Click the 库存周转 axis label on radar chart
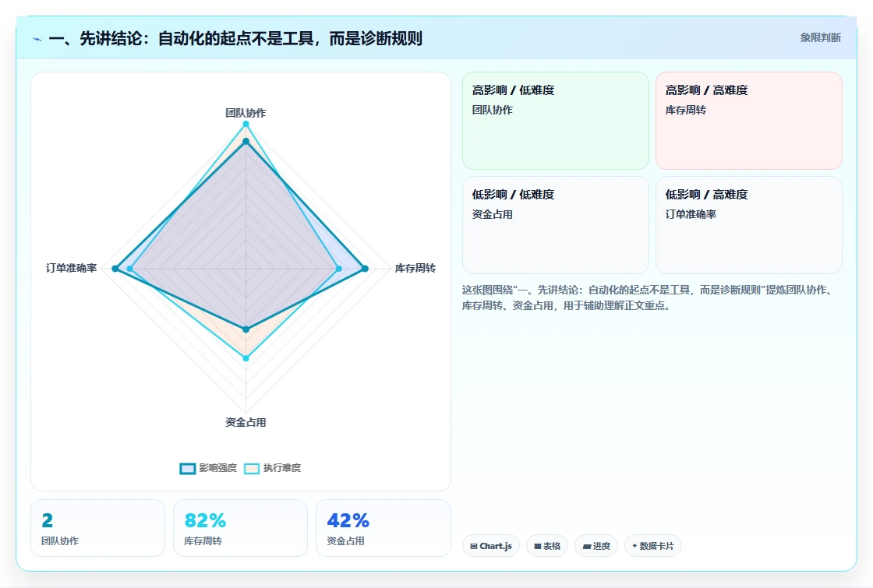 point(415,268)
